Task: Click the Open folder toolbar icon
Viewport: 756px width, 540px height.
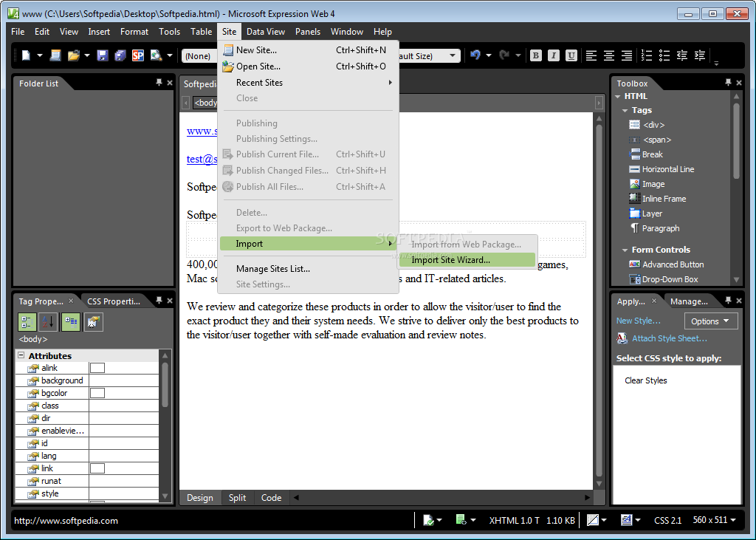Action: [x=73, y=56]
